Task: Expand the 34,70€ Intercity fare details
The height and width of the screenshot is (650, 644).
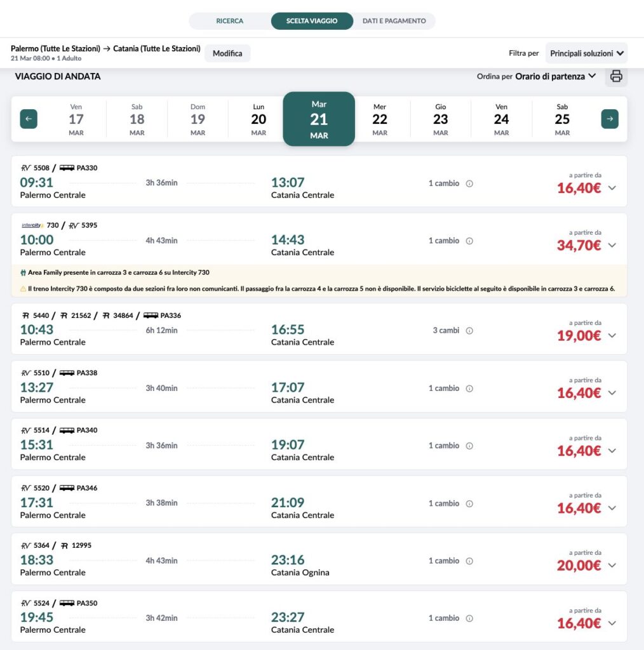Action: (x=612, y=245)
